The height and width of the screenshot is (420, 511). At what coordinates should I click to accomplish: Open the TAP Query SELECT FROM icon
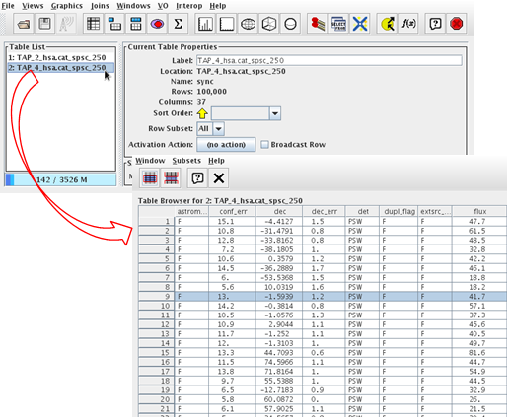pyautogui.click(x=338, y=24)
